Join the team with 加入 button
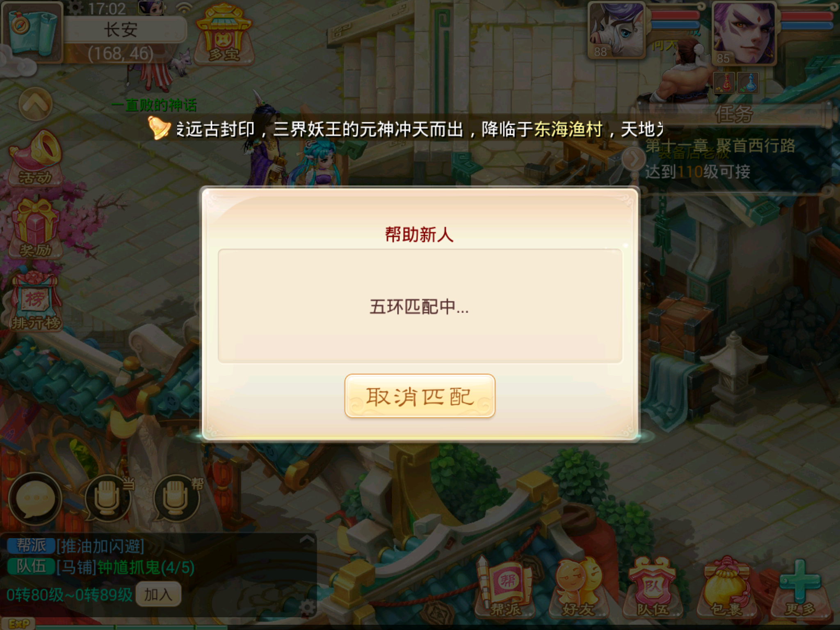 tap(158, 594)
